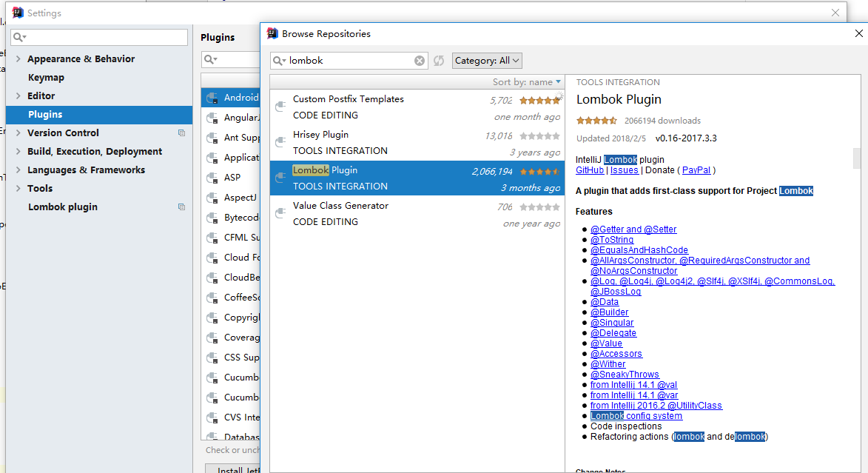Click the star rating of Lombok Plugin details
868x473 pixels.
(x=596, y=120)
